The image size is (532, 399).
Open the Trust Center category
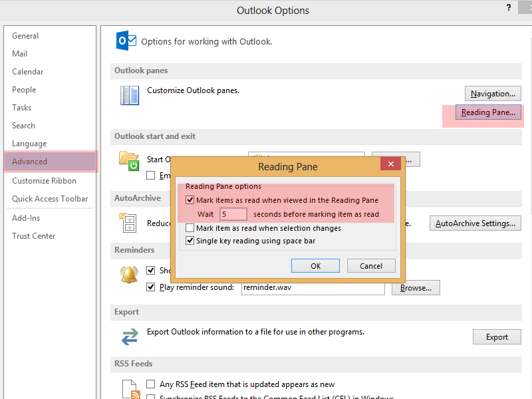(x=33, y=236)
